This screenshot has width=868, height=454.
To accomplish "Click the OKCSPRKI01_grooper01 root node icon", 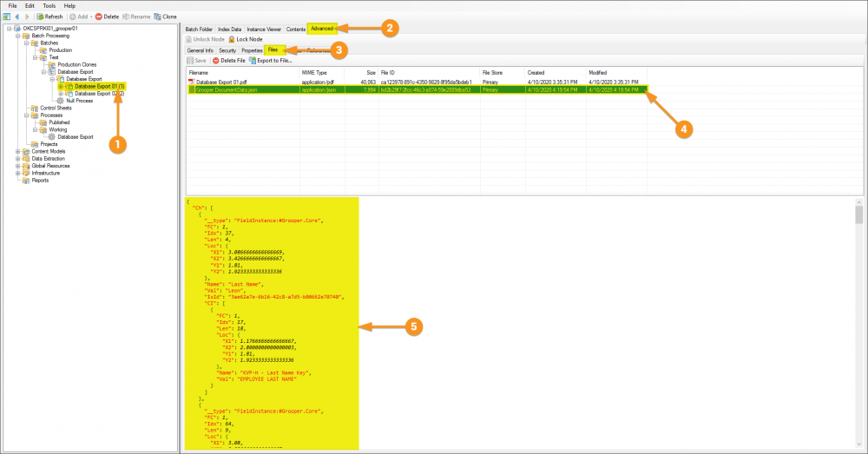I will click(x=17, y=29).
